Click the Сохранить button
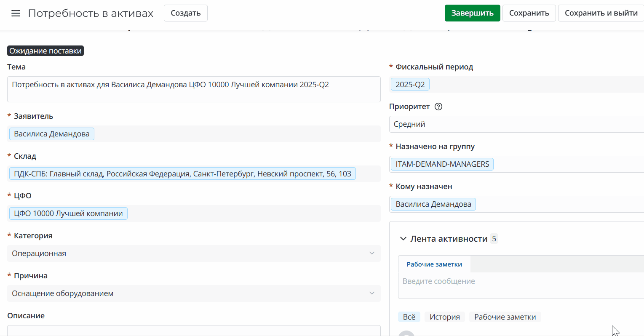Image resolution: width=644 pixels, height=336 pixels. pyautogui.click(x=529, y=13)
